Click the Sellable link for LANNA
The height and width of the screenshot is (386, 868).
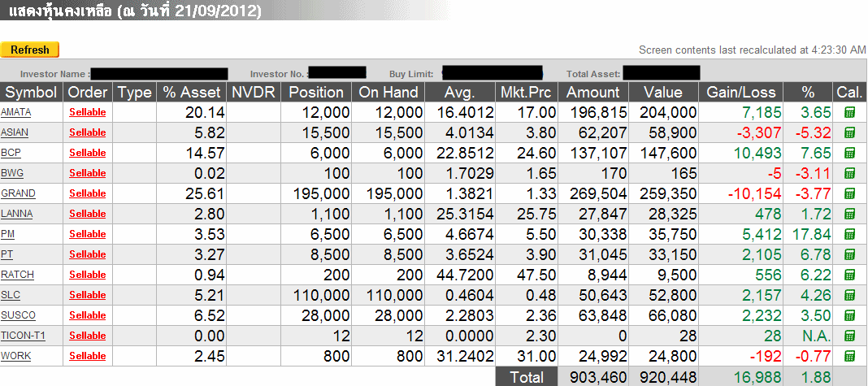point(88,214)
